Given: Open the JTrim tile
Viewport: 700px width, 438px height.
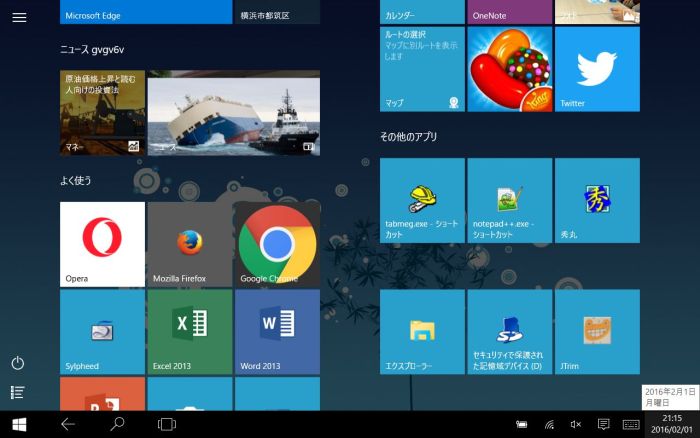Looking at the screenshot, I should 597,331.
